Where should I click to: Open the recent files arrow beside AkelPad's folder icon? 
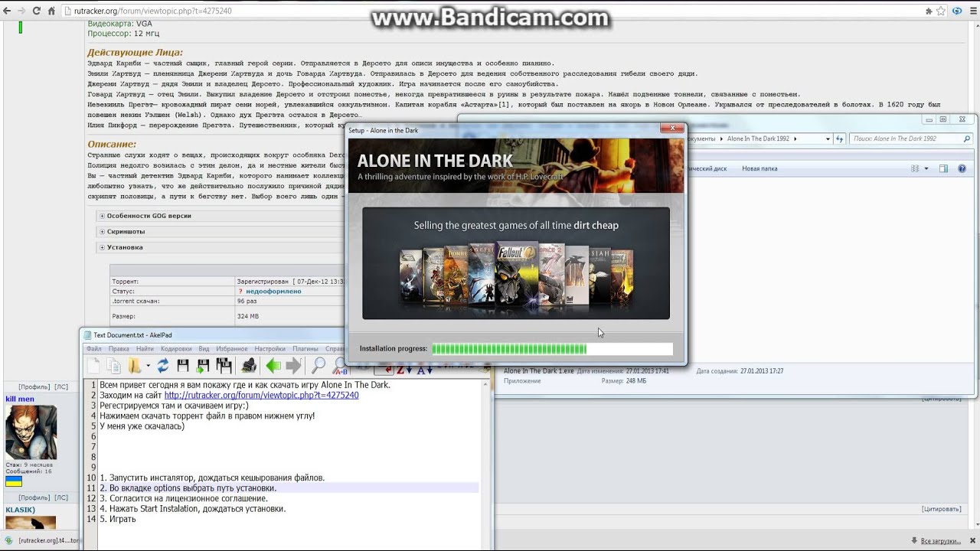(148, 366)
